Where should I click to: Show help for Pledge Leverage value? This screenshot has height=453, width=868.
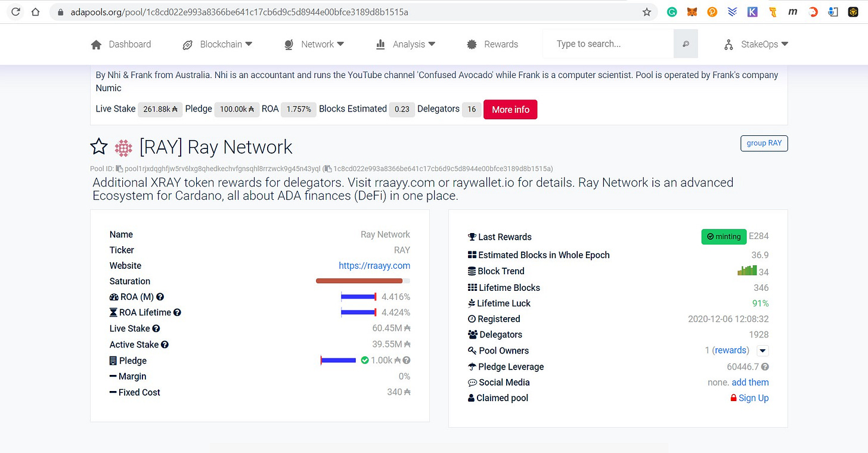coord(765,367)
